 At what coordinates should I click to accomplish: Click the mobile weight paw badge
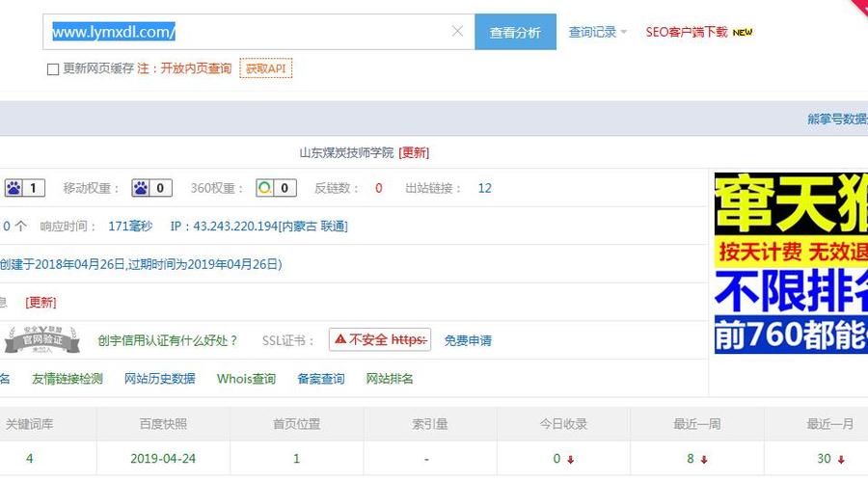(x=151, y=188)
